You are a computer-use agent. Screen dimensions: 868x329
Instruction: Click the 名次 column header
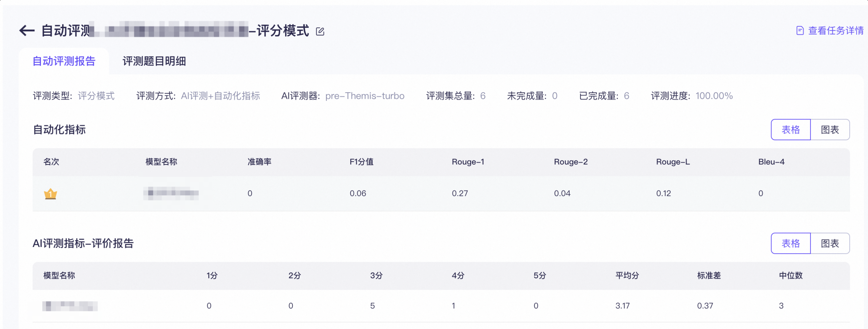coord(51,162)
